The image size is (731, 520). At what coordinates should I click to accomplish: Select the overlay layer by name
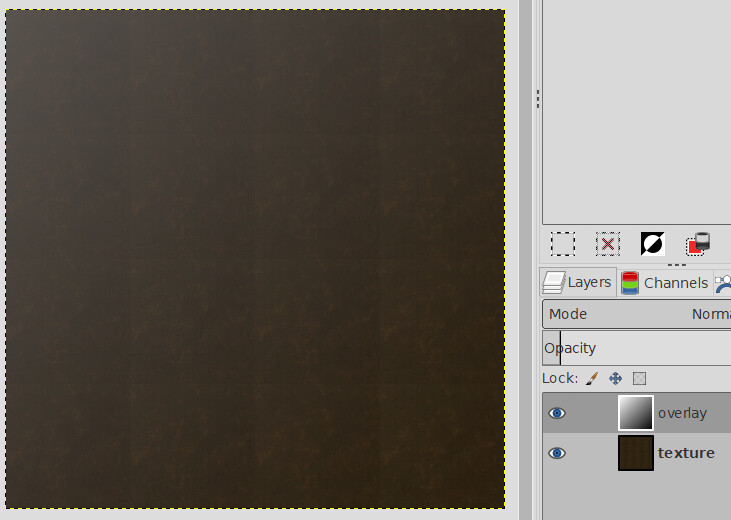682,413
